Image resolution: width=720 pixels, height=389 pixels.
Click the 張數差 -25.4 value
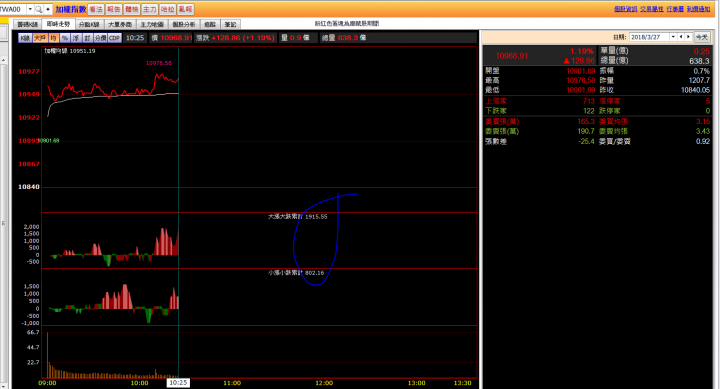(x=586, y=141)
